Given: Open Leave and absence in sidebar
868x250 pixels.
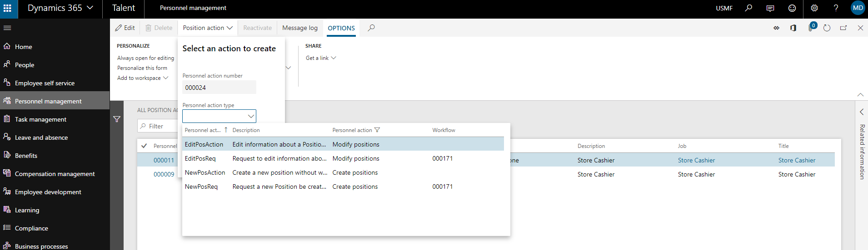Looking at the screenshot, I should [x=41, y=137].
